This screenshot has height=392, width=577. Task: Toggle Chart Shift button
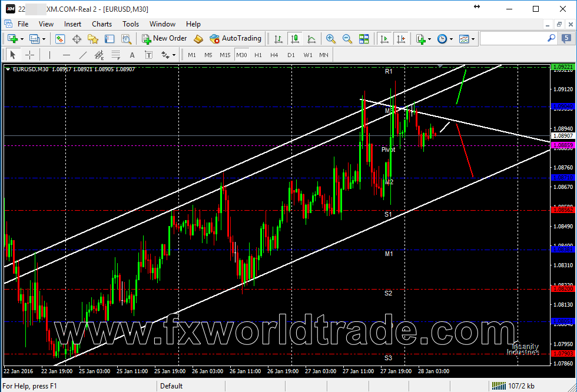401,39
